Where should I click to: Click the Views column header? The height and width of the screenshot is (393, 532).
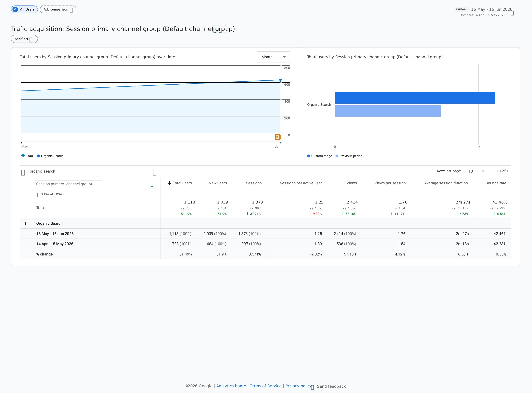(x=352, y=183)
